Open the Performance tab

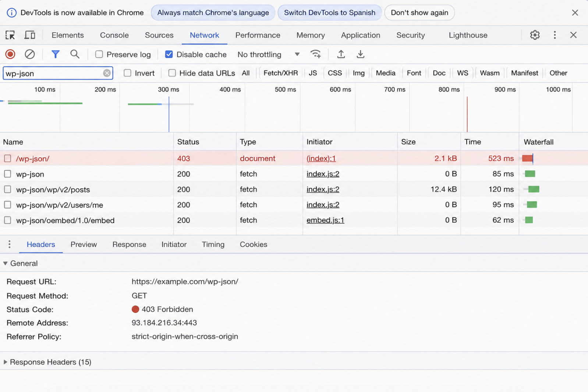(258, 35)
